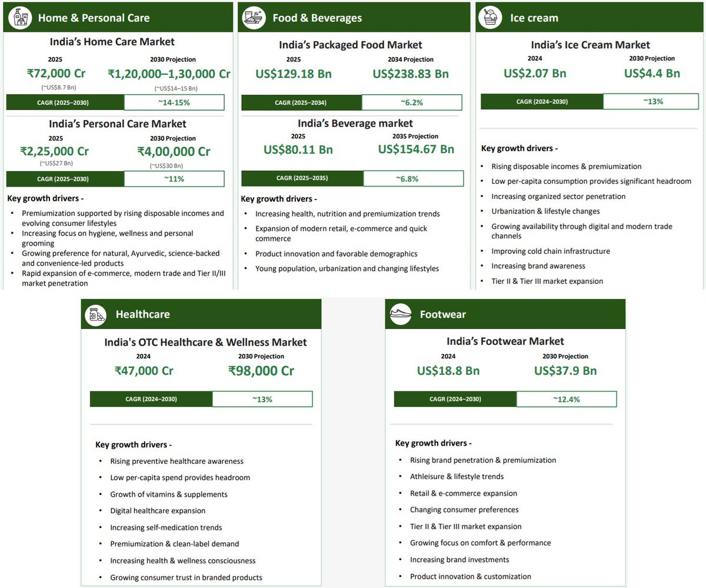Click the ₹72,000 Cr value
Screen dimensions: 706x588
click(57, 74)
